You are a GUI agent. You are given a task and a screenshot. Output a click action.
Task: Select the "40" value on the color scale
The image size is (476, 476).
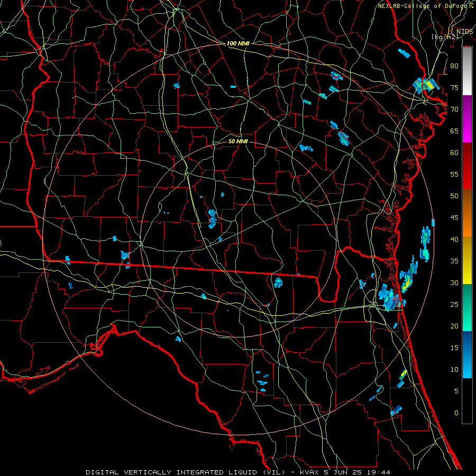click(454, 240)
